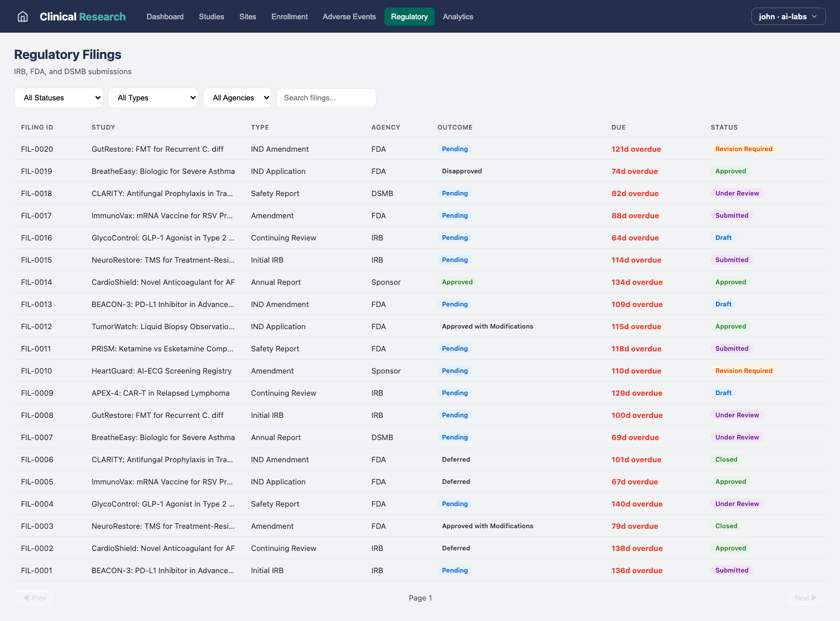Open the john · ai-labs account menu
The image size is (840, 621).
(x=788, y=16)
